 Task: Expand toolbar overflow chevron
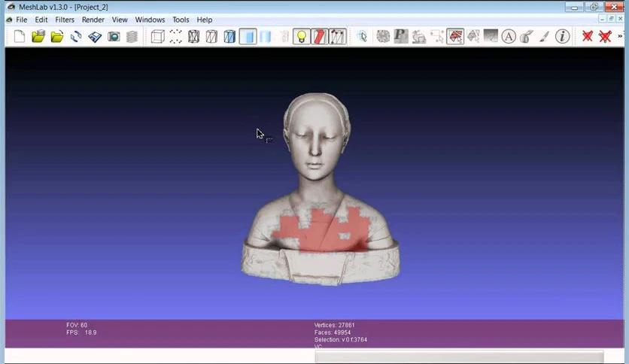click(620, 36)
